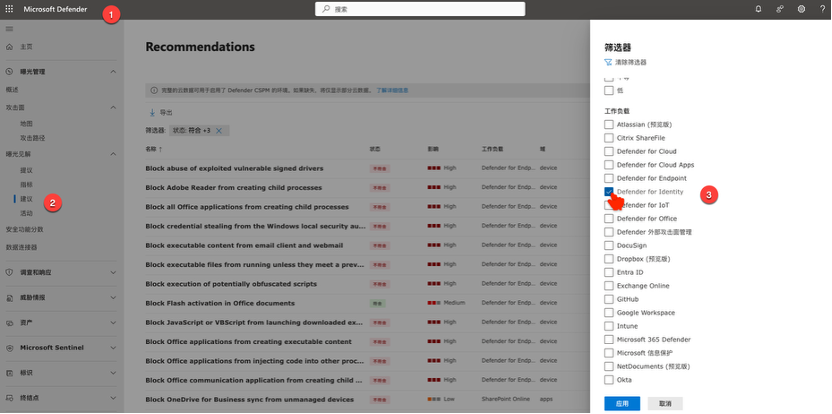832x414 pixels.
Task: Go to home via house icon
Action: [9, 47]
